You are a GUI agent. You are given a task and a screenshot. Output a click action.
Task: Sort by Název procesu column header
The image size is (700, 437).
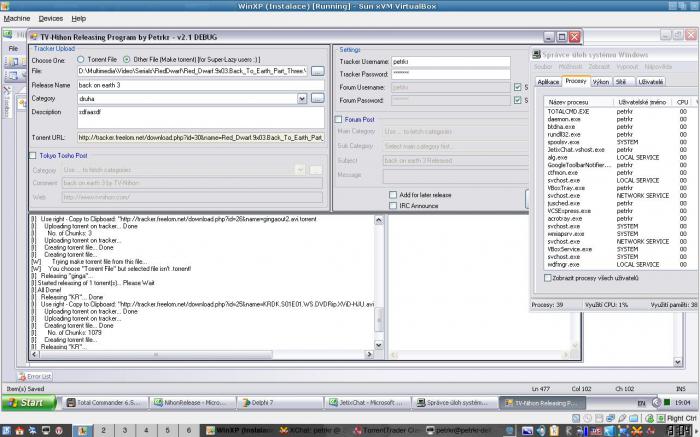pyautogui.click(x=579, y=102)
